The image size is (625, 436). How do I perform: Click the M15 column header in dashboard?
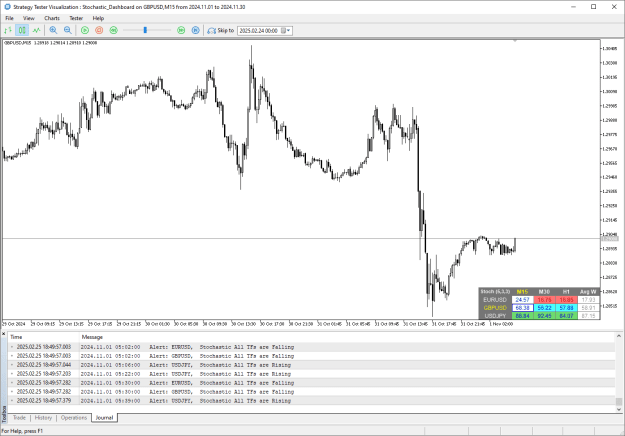[522, 292]
